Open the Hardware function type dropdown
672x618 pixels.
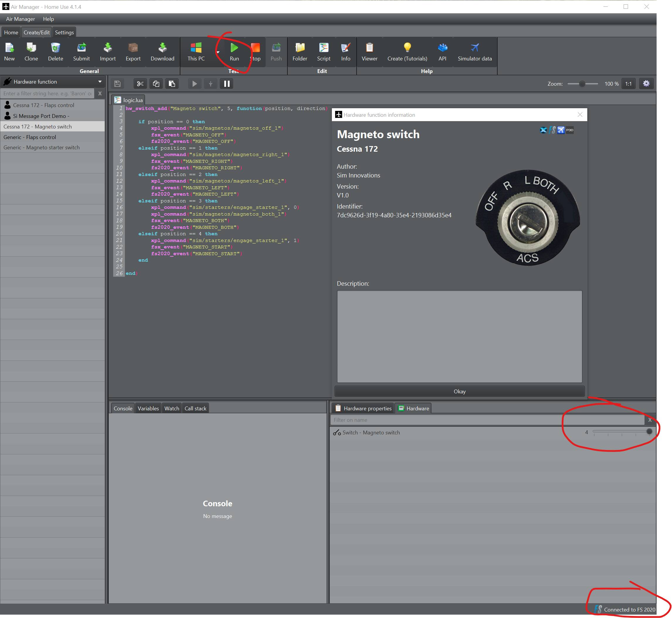coord(52,82)
